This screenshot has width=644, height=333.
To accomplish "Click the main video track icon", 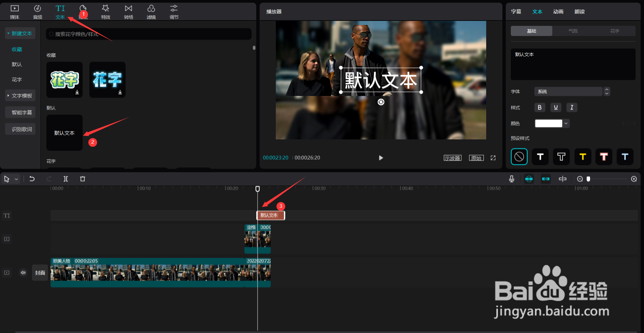I will click(7, 273).
